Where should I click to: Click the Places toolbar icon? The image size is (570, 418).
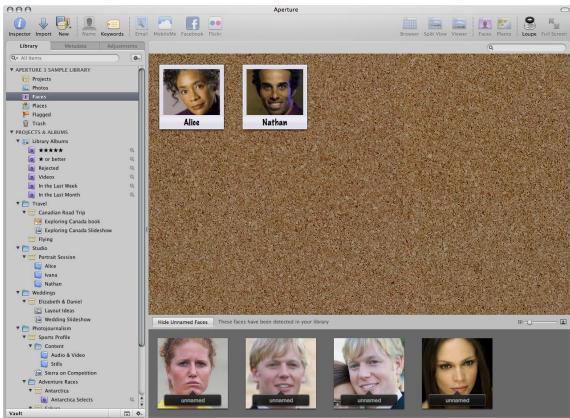[504, 24]
